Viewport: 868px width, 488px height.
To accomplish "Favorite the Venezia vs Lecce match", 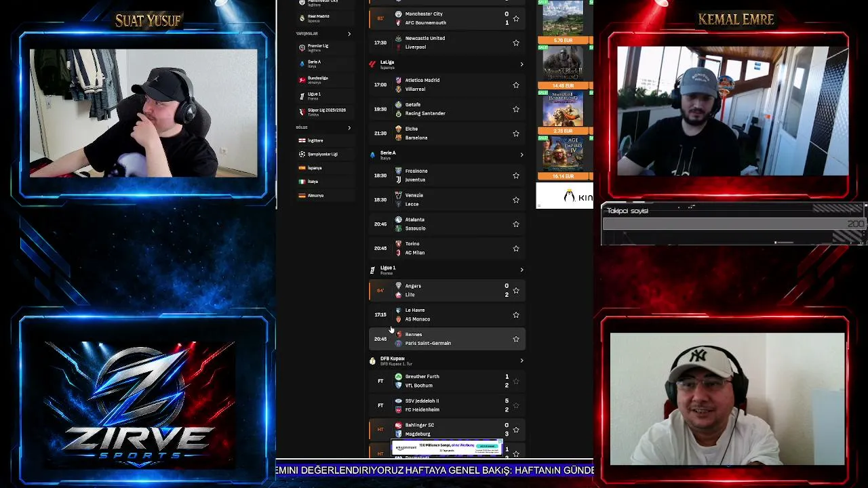I will tap(516, 200).
